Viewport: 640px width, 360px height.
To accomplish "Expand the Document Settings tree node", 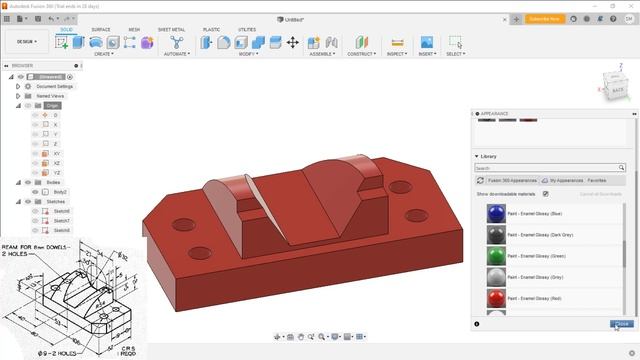I will click(x=18, y=87).
